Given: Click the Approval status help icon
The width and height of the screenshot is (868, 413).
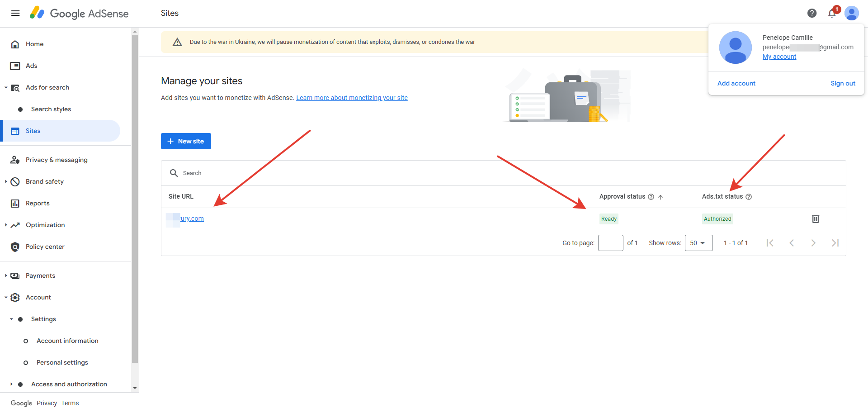Looking at the screenshot, I should 651,197.
